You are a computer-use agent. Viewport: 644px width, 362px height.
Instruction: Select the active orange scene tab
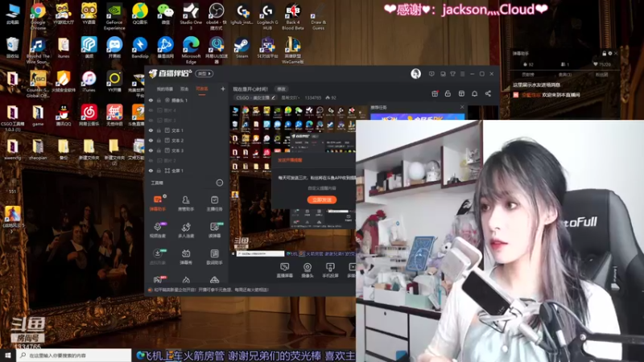(202, 89)
